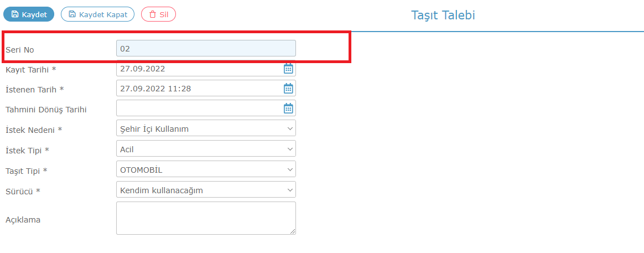Click the Kaydet Kapat button
The width and height of the screenshot is (644, 253).
(x=97, y=14)
